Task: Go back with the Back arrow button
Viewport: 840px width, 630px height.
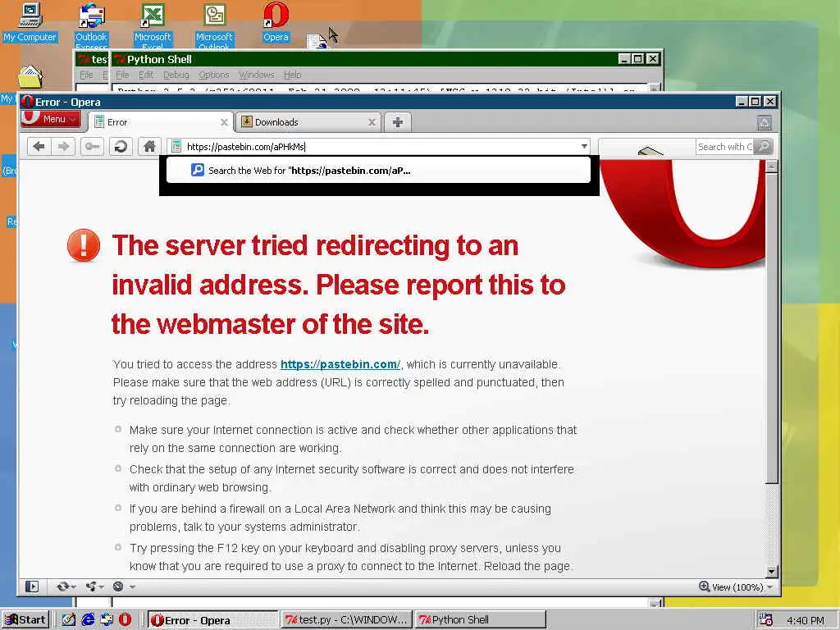Action: click(x=39, y=146)
